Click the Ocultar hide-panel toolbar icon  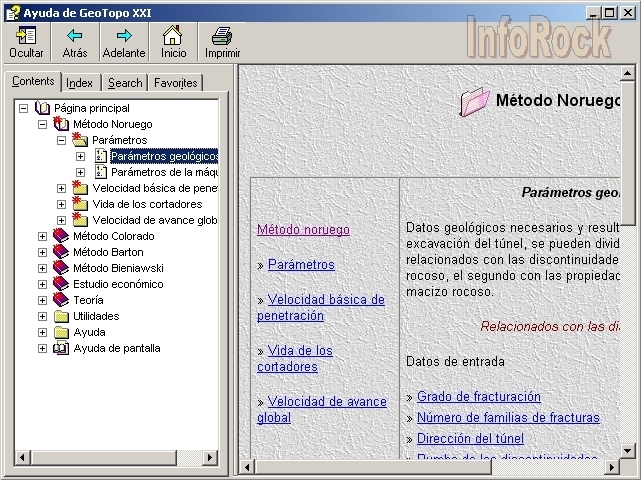[x=26, y=36]
